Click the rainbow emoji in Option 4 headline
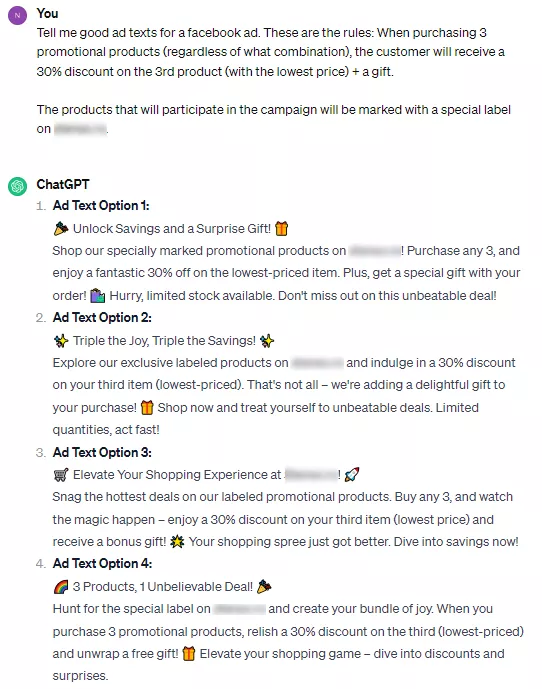 pos(61,587)
